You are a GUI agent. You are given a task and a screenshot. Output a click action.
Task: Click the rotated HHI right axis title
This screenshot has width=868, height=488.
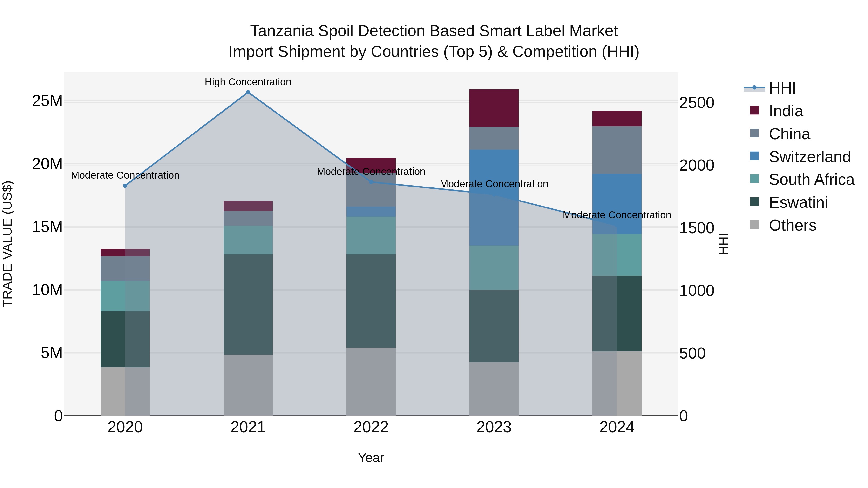pos(723,244)
